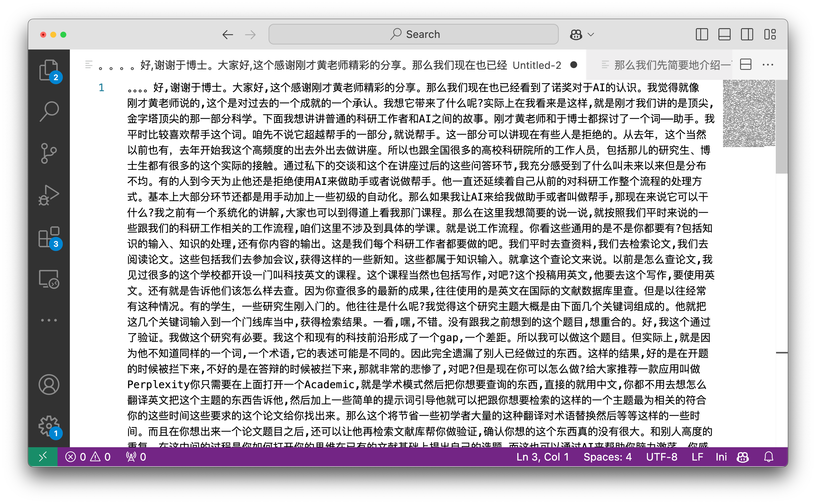Open Copilot status in status bar
This screenshot has height=504, width=816.
(743, 457)
